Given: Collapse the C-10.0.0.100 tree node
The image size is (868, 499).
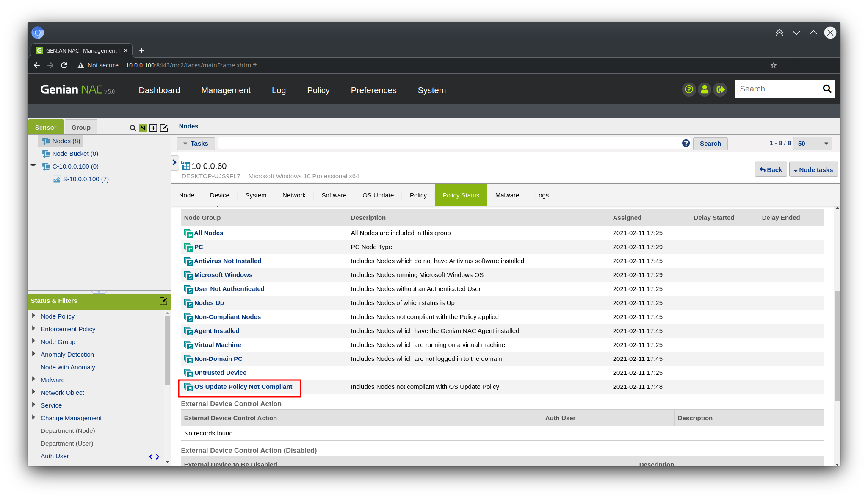Looking at the screenshot, I should 33,166.
